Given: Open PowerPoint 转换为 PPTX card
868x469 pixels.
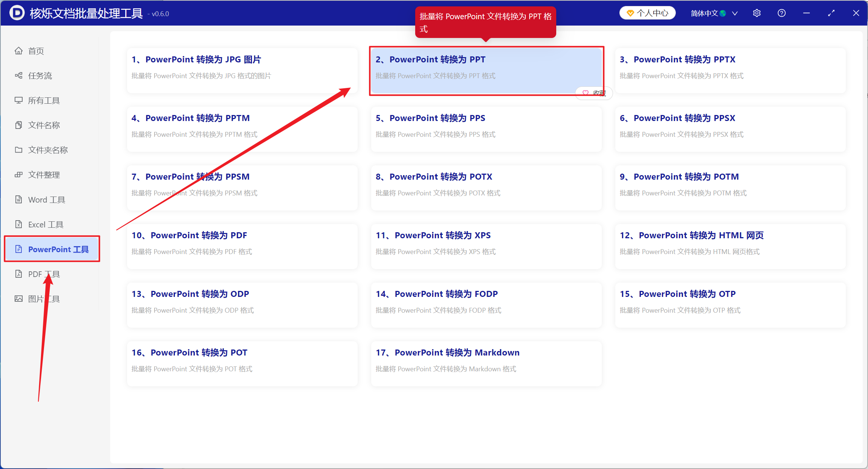Looking at the screenshot, I should [730, 71].
